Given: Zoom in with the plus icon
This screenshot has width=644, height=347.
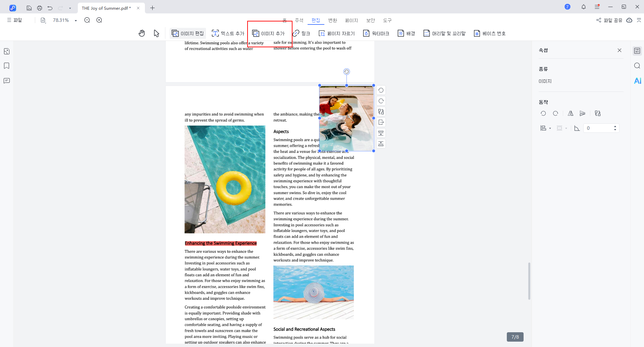Looking at the screenshot, I should [x=99, y=20].
